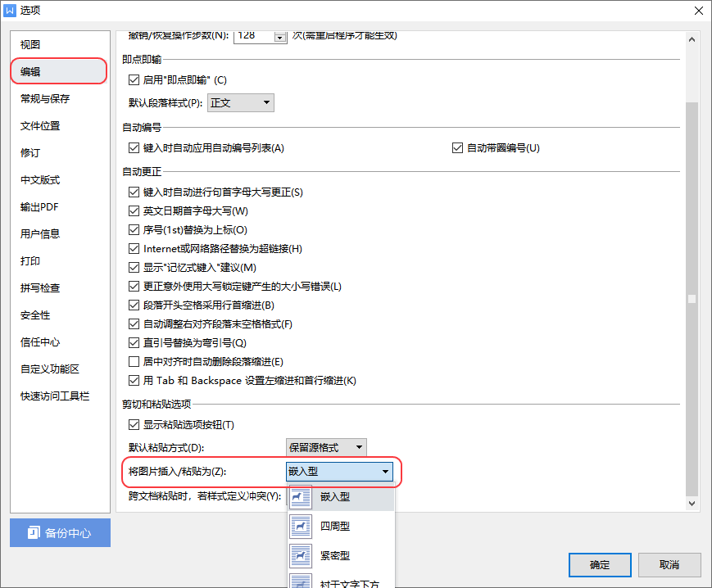
Task: Open the 中文版式 options category
Action: [60, 179]
